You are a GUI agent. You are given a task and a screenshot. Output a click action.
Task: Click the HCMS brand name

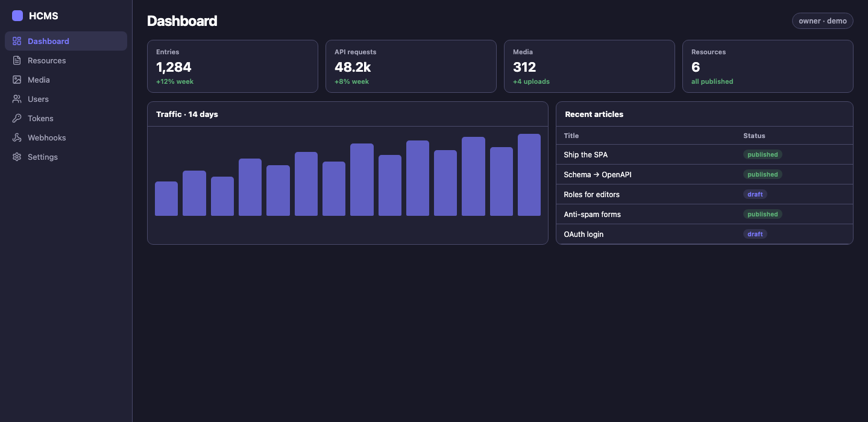[43, 16]
